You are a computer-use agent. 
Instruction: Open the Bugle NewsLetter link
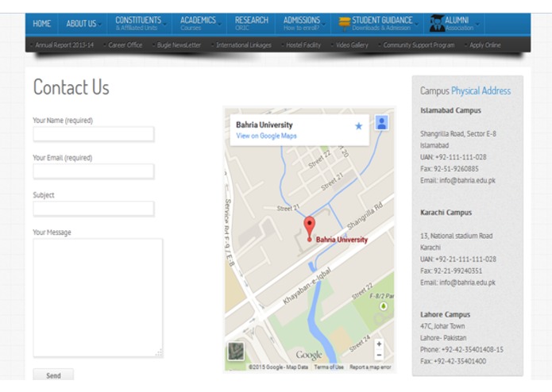pyautogui.click(x=179, y=45)
